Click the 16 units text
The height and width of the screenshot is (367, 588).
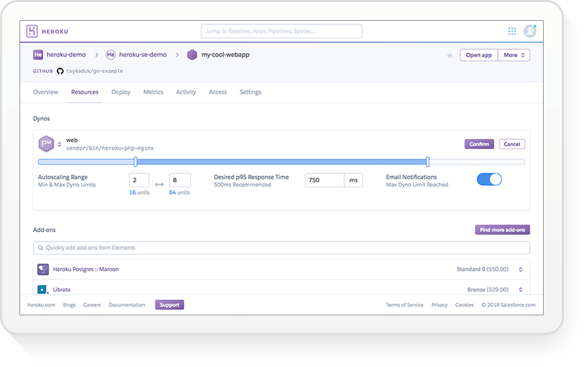[x=139, y=193]
